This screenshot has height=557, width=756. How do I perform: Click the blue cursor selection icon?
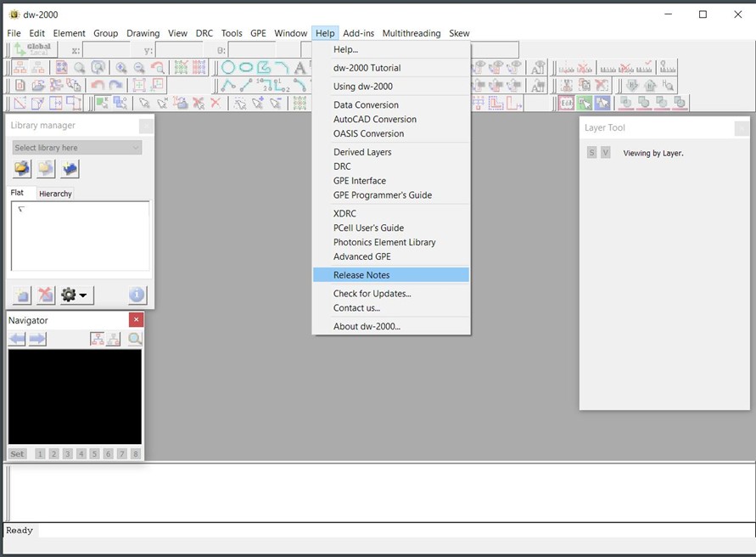click(602, 103)
